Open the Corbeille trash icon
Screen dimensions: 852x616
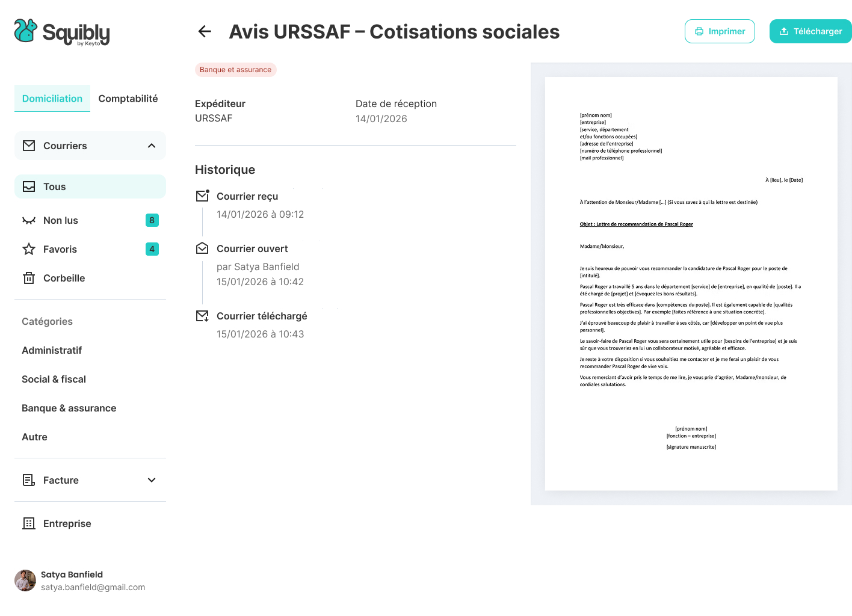28,278
